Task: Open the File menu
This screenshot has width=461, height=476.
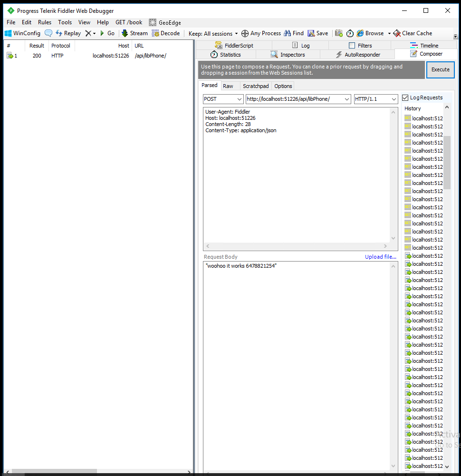Action: point(11,22)
